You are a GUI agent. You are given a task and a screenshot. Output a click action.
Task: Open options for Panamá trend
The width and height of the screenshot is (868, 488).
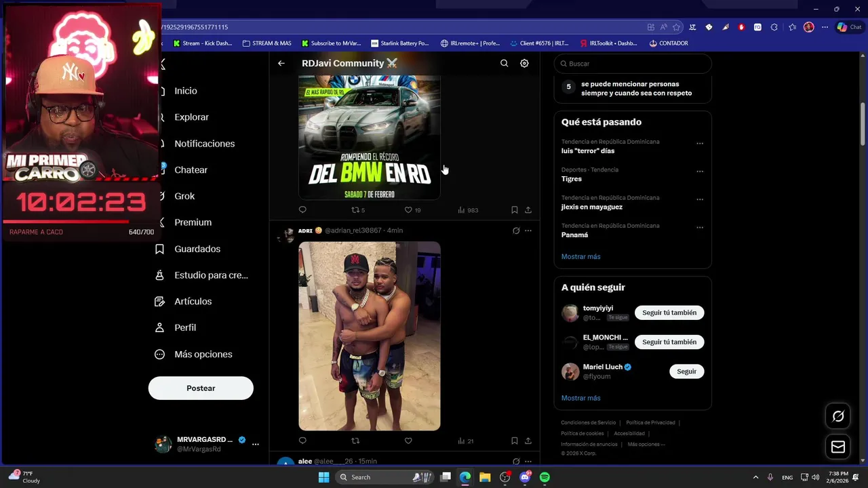[x=700, y=228]
